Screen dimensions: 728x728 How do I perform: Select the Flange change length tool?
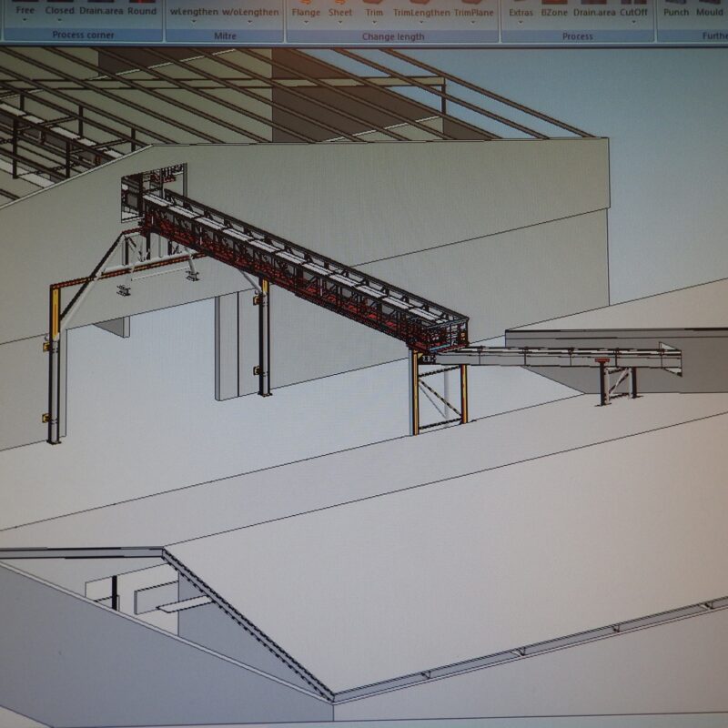pos(306,13)
